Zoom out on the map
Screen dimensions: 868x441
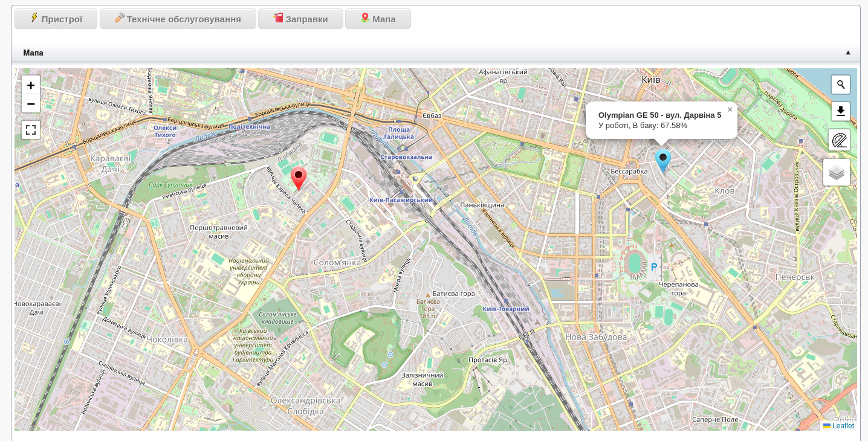pos(31,104)
